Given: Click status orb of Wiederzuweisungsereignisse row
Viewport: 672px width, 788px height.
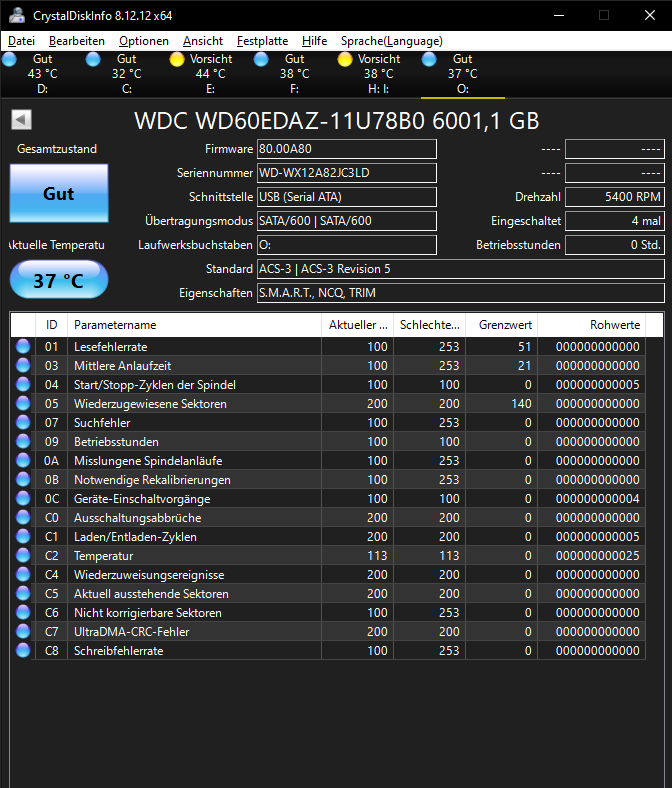Looking at the screenshot, I should pyautogui.click(x=23, y=574).
